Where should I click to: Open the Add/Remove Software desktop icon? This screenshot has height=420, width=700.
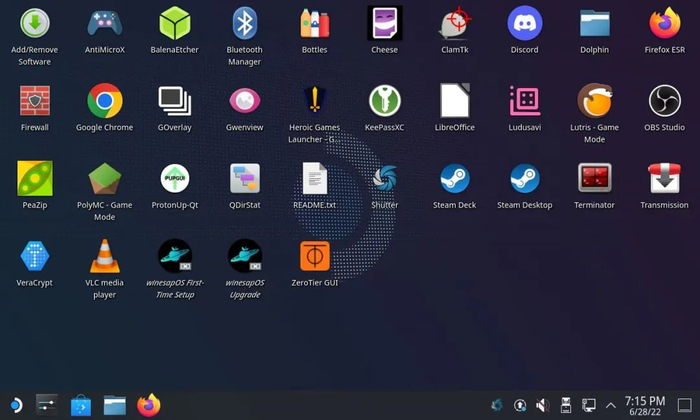click(35, 23)
